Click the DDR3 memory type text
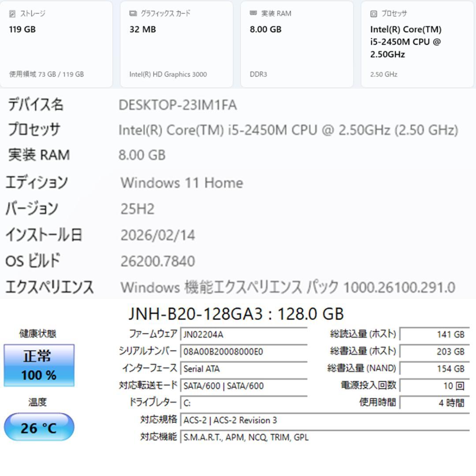This screenshot has height=476, width=476. pyautogui.click(x=258, y=74)
